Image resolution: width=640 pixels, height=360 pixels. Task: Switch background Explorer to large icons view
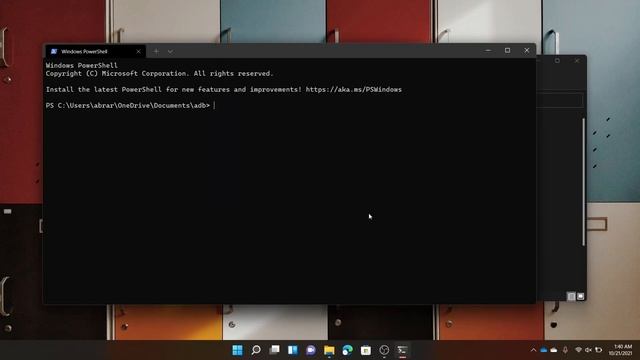pos(580,296)
